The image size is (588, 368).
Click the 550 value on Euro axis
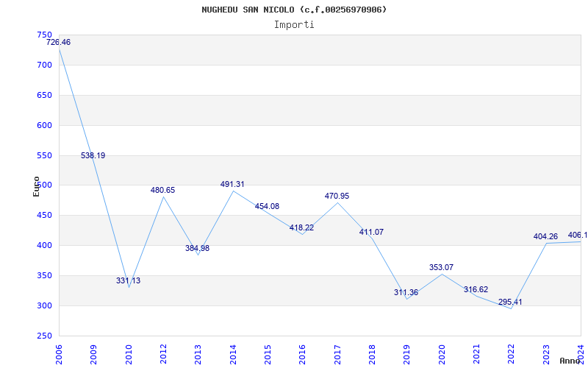(45, 155)
